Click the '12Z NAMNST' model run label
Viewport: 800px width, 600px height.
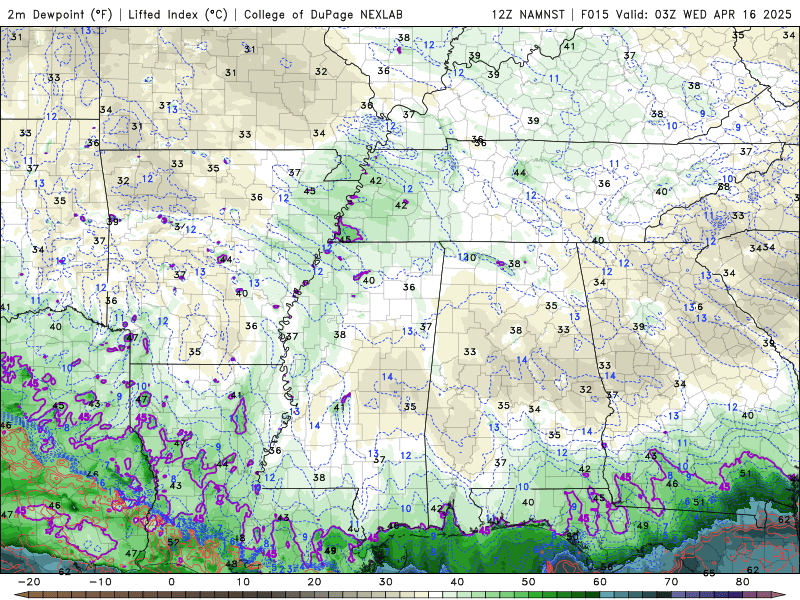pos(528,14)
